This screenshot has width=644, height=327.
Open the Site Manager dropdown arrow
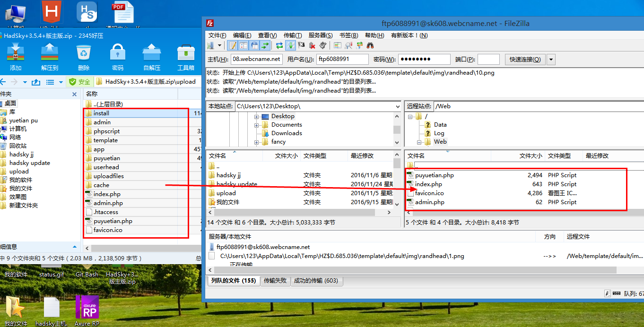tap(219, 45)
